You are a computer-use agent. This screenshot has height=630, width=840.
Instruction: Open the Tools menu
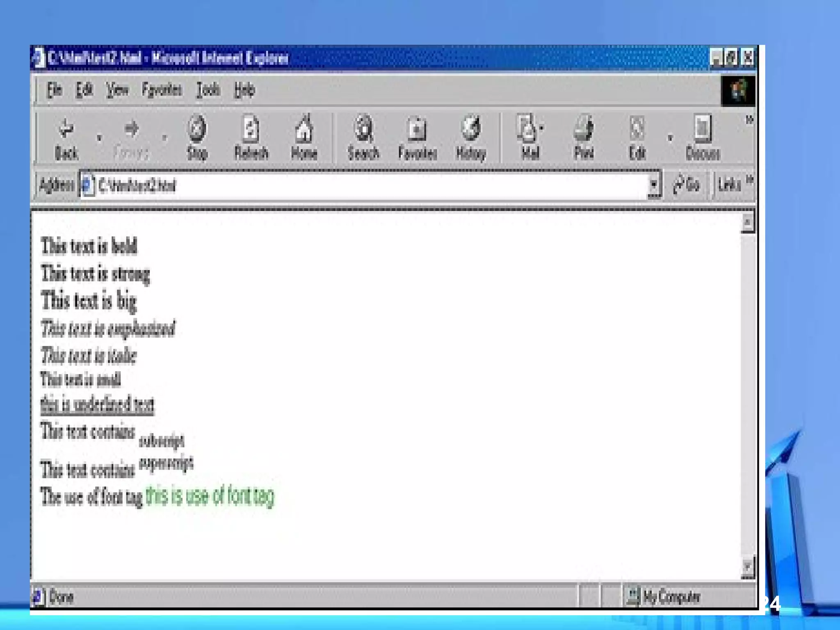click(208, 89)
